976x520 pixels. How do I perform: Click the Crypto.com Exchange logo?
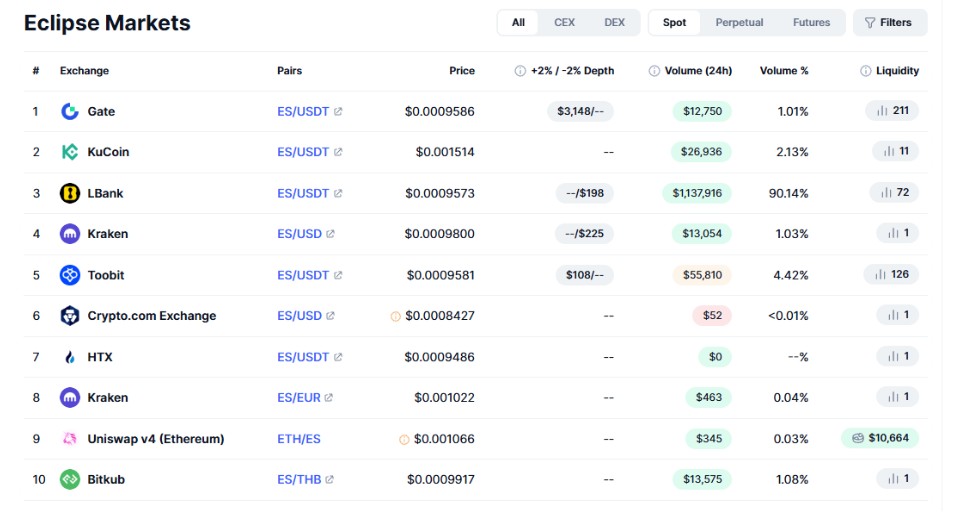pos(70,316)
